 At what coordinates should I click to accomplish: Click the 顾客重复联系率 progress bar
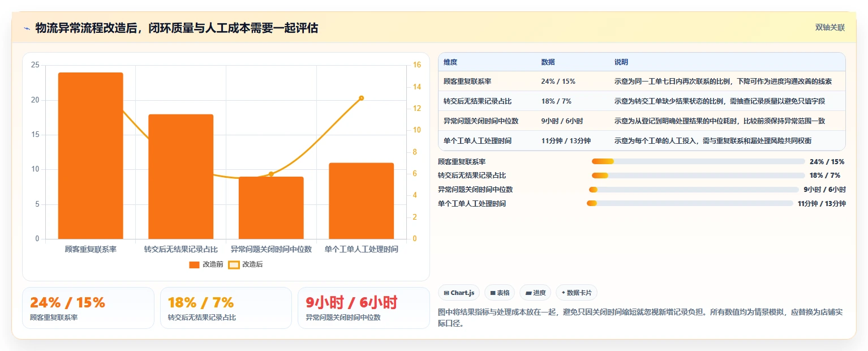(x=698, y=161)
